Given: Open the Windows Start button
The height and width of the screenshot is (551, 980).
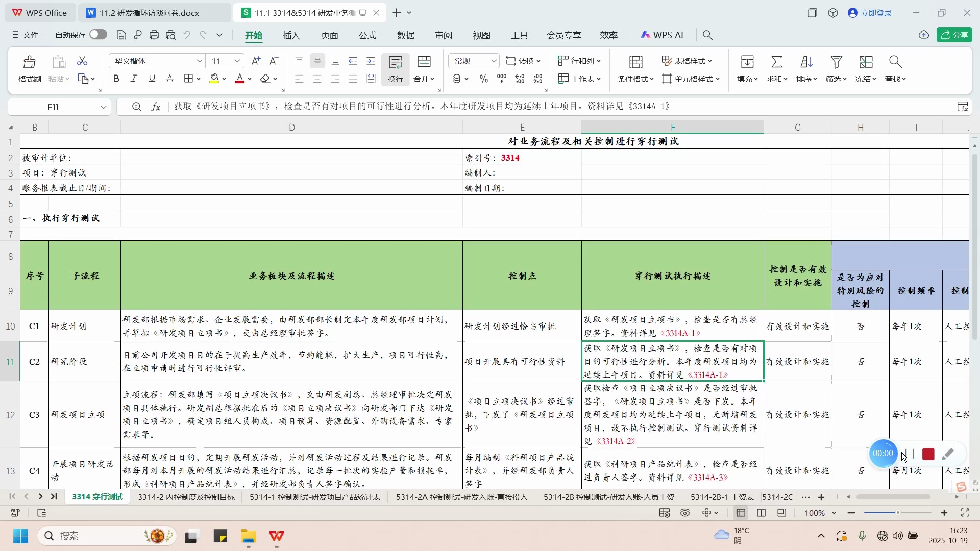Looking at the screenshot, I should click(20, 536).
